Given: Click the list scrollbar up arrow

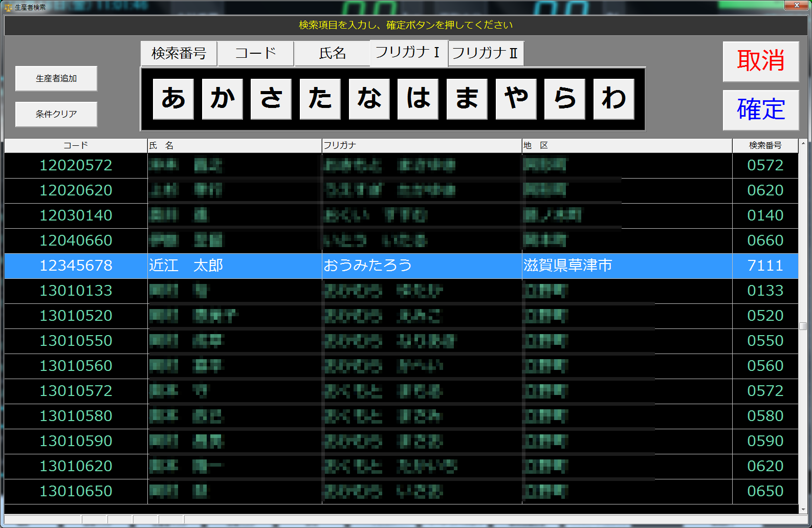Looking at the screenshot, I should point(803,144).
